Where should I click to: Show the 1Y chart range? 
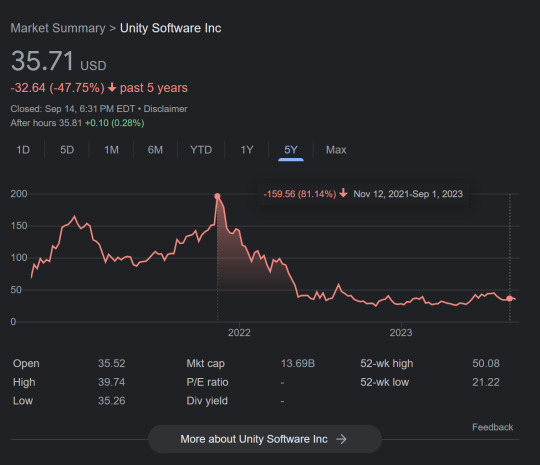[x=247, y=150]
